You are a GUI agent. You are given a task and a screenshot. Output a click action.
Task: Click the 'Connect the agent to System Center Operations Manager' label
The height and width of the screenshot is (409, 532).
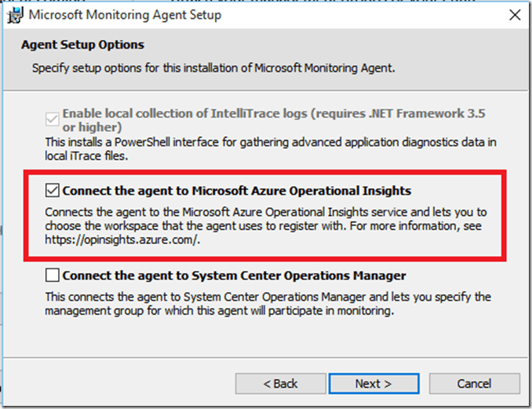(234, 276)
